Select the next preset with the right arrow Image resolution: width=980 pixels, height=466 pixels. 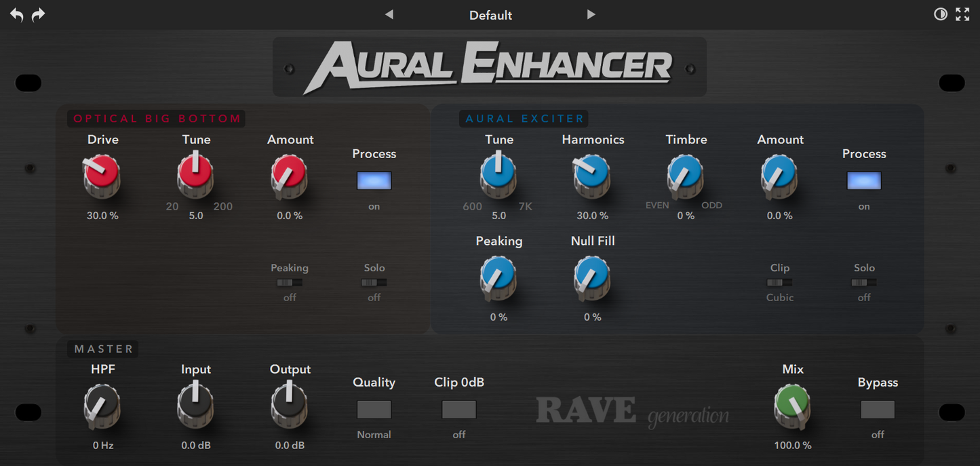[591, 14]
